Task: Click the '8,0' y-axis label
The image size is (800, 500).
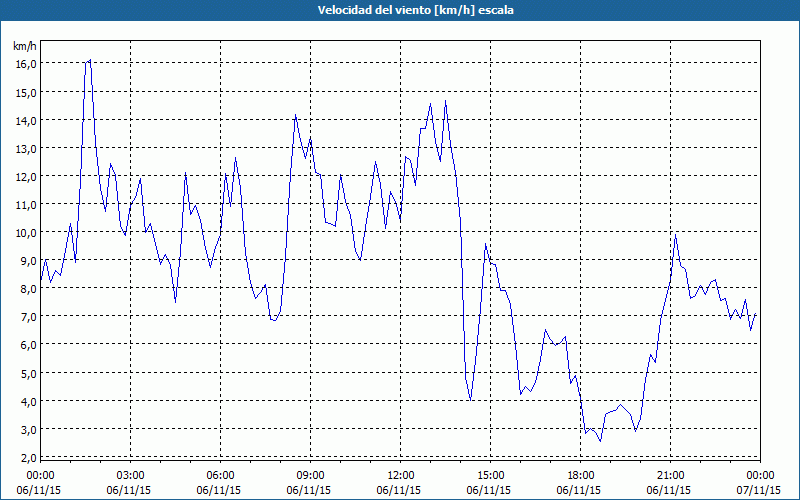Action: 28,289
